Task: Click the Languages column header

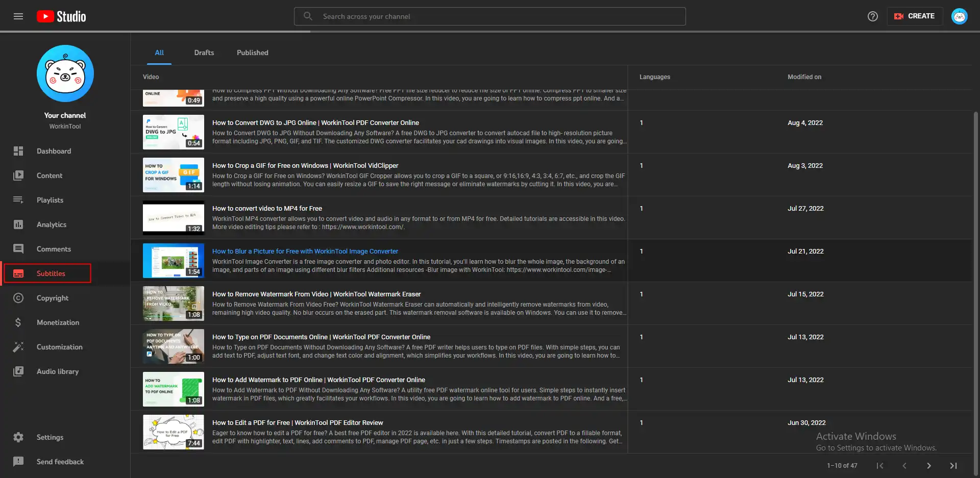Action: [x=655, y=77]
